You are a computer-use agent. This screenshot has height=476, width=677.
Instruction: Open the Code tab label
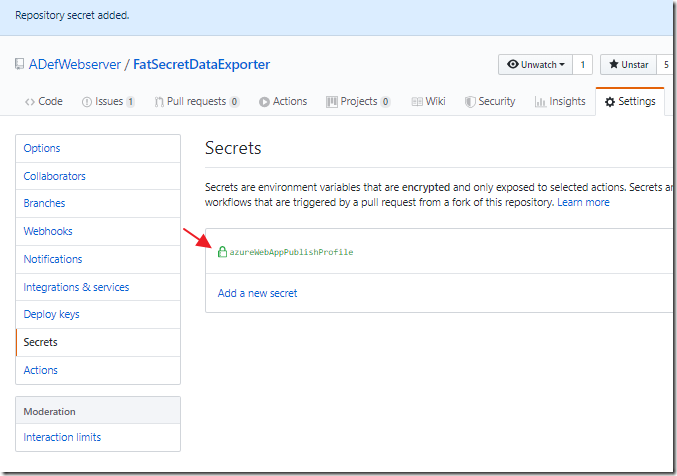[x=50, y=101]
